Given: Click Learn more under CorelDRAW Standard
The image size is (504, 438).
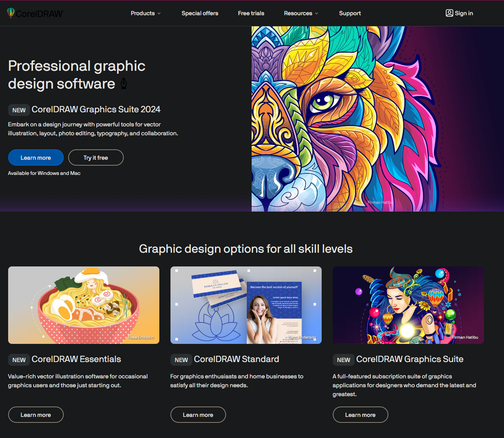Looking at the screenshot, I should [198, 415].
